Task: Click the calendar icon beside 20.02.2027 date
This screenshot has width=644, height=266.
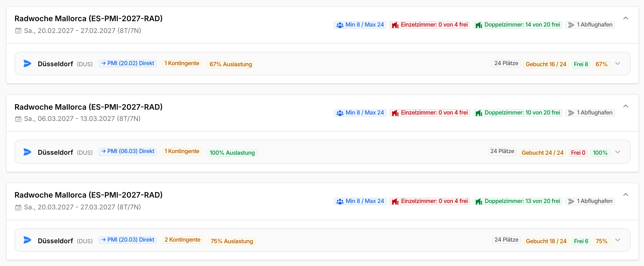Action: tap(18, 31)
